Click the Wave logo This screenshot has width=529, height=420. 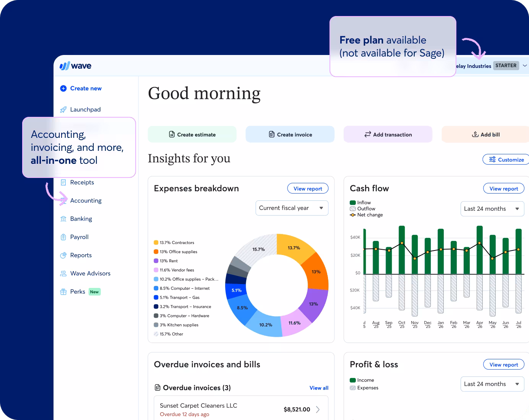coord(75,66)
